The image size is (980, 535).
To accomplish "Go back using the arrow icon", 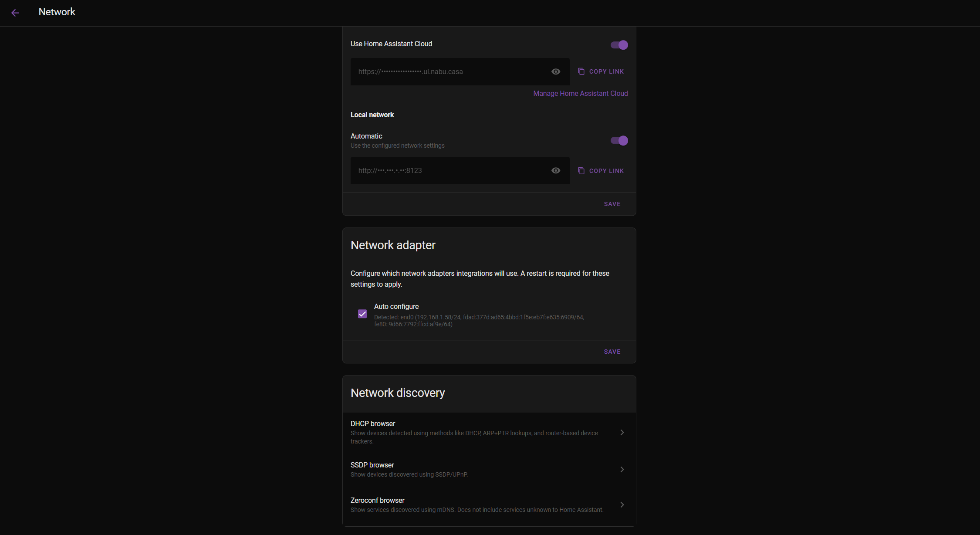I will [x=15, y=13].
